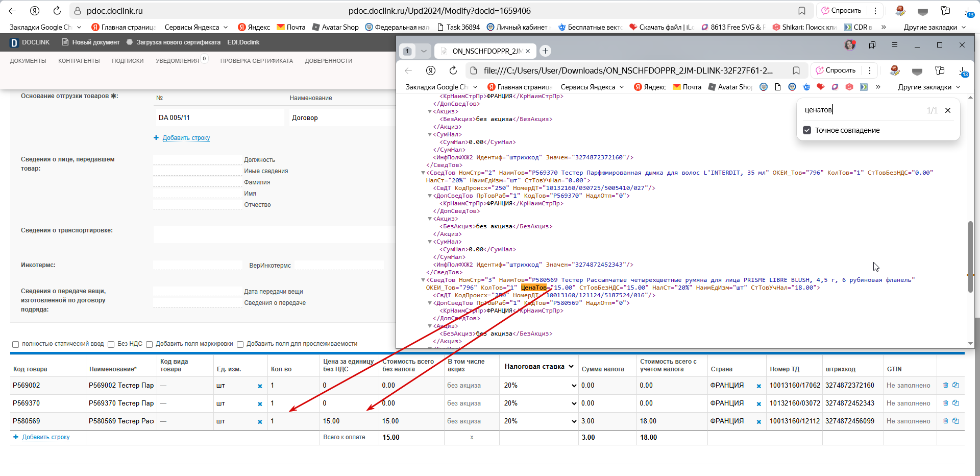The width and height of the screenshot is (980, 476).
Task: Clear country ФРАНЦИЯ in row P569370
Action: tap(758, 404)
